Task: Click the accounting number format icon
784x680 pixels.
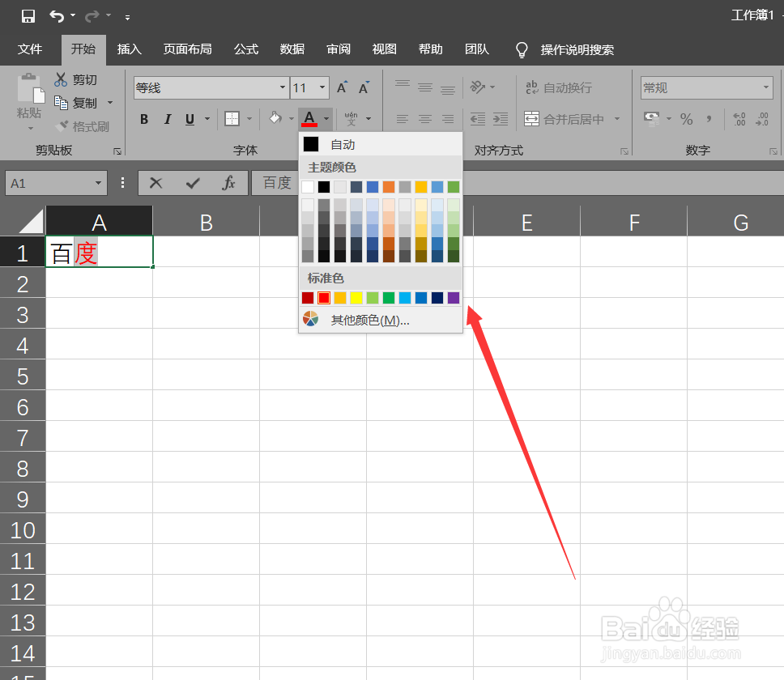Action: click(x=651, y=119)
